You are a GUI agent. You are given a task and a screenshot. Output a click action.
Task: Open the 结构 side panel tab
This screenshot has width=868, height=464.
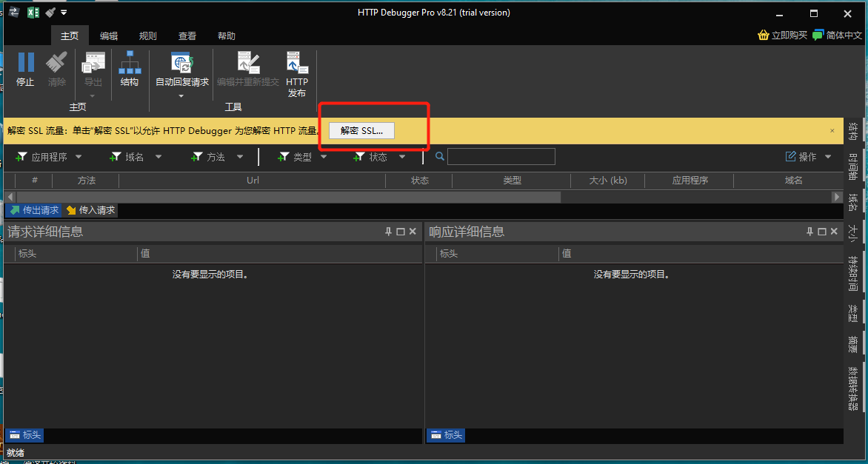coord(854,132)
